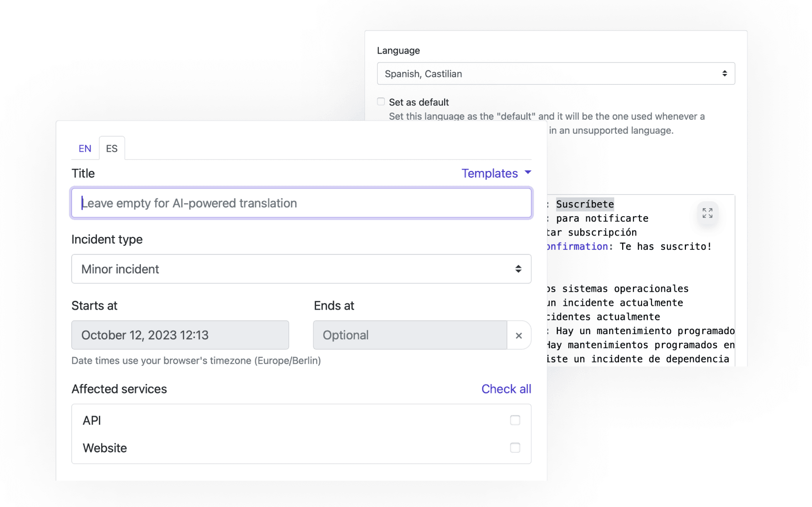Open the Starts at date picker
The width and height of the screenshot is (812, 507).
[180, 335]
